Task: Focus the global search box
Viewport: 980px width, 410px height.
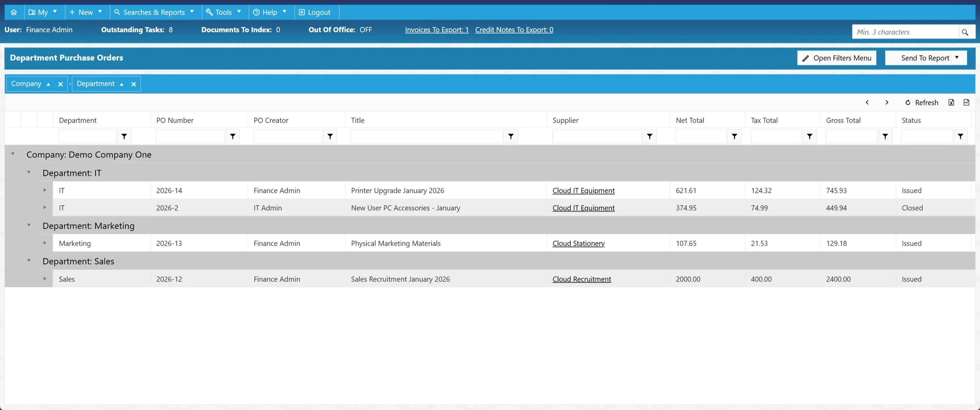Action: point(905,32)
